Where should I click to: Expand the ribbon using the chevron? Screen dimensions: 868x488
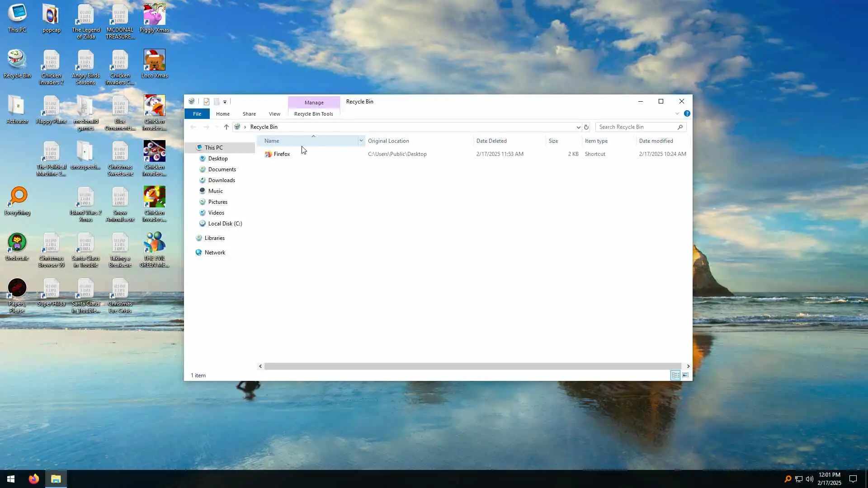[x=677, y=114]
